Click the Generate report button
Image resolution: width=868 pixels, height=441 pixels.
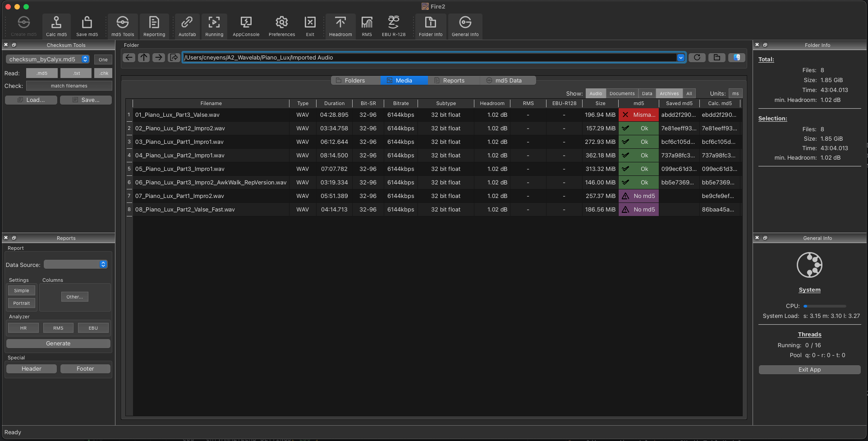coord(58,343)
